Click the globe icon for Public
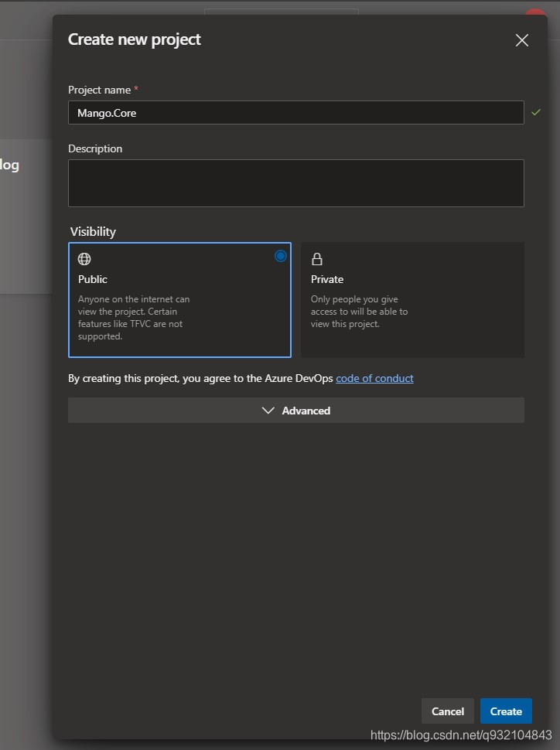Screen dimensions: 560x750 [84, 259]
